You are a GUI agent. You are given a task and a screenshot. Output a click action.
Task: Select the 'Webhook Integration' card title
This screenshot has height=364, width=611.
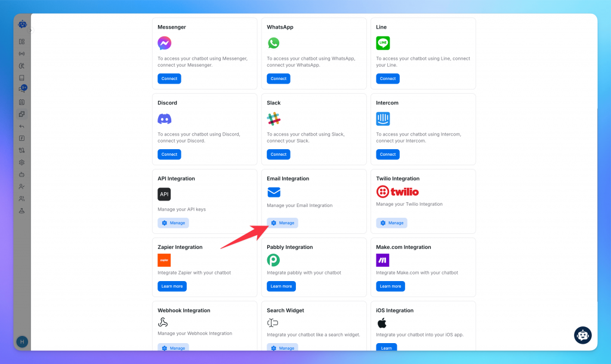pos(184,311)
